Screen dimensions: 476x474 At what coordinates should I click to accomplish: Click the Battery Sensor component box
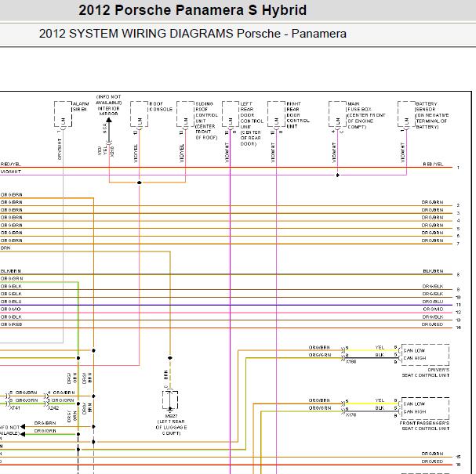coord(406,114)
